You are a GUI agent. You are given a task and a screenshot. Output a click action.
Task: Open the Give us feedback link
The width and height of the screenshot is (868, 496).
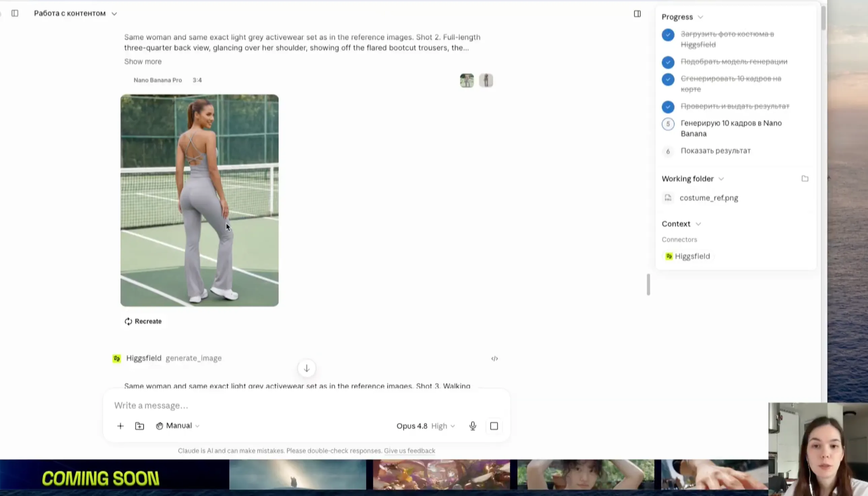tap(409, 451)
